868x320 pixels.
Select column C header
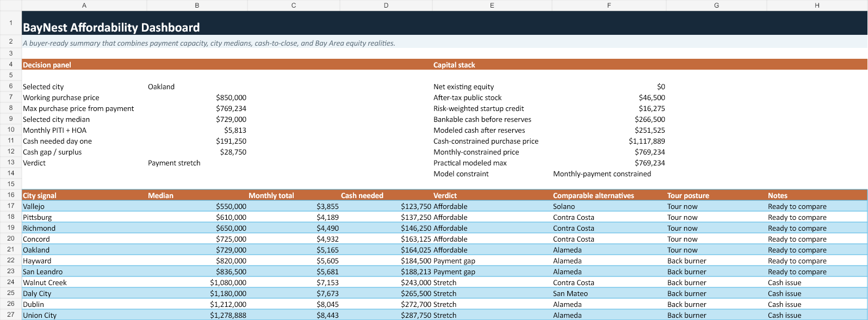coord(294,5)
